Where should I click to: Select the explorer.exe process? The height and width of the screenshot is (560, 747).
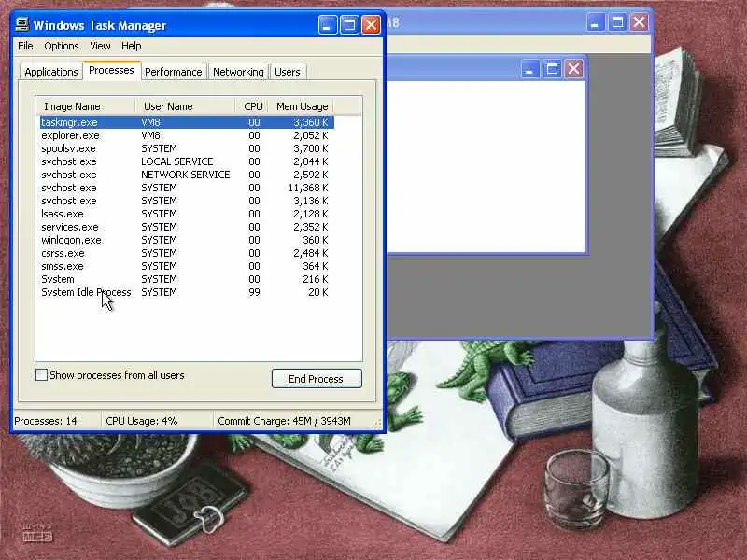(187, 135)
